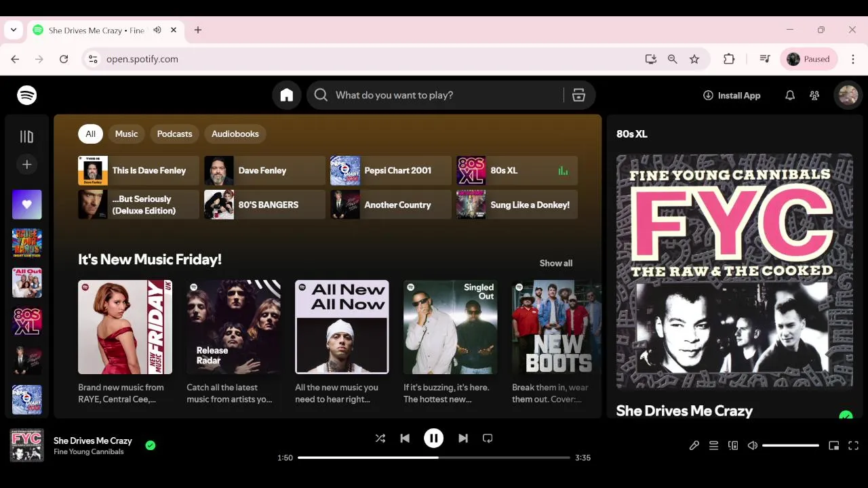Bookmark this page with star icon
Viewport: 868px width, 488px height.
[694, 59]
